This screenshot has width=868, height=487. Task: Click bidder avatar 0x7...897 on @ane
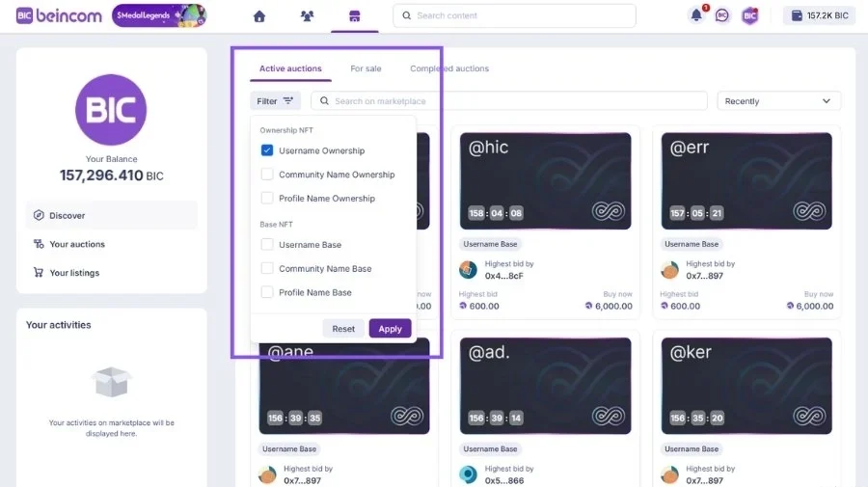[267, 474]
